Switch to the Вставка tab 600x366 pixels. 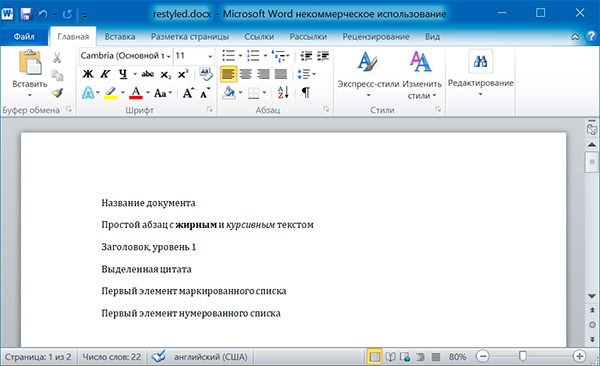click(x=120, y=37)
